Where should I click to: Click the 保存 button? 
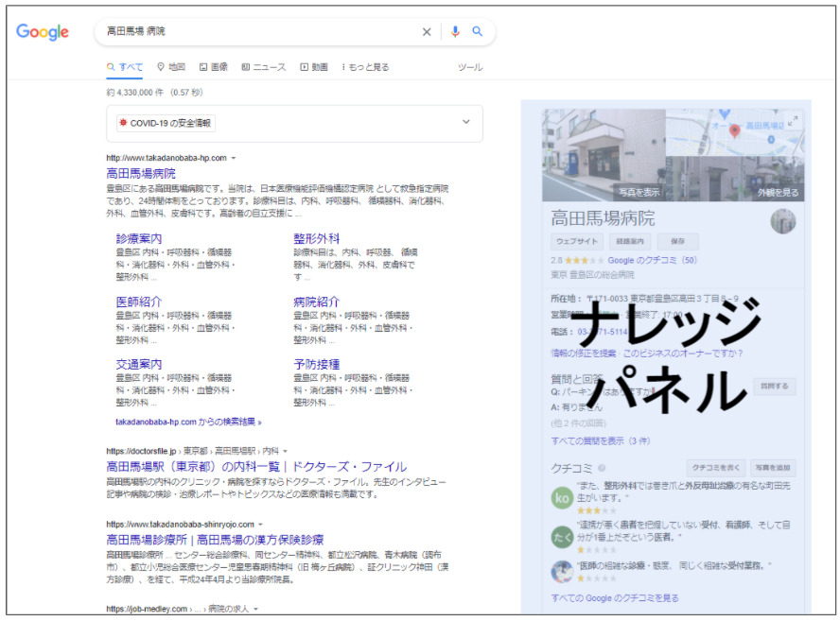click(x=677, y=241)
